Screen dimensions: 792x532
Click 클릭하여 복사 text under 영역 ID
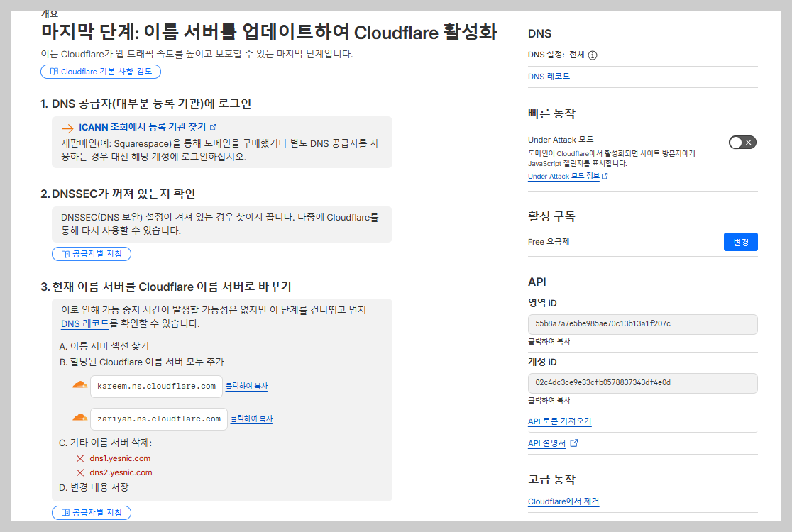pos(549,341)
